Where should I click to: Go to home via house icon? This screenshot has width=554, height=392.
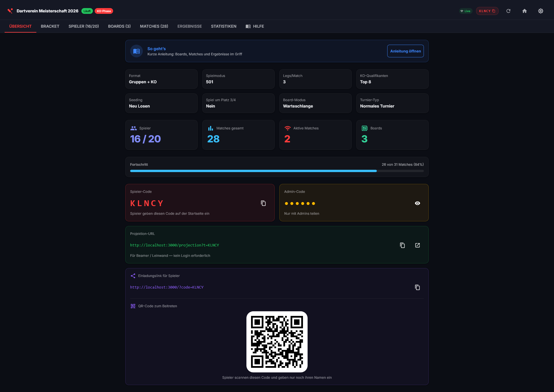point(525,11)
